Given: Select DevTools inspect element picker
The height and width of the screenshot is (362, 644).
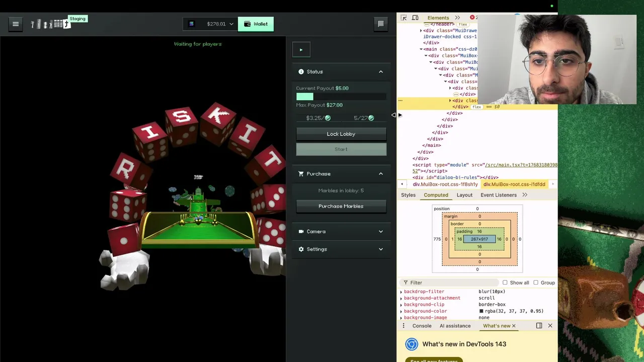Looking at the screenshot, I should [x=404, y=18].
